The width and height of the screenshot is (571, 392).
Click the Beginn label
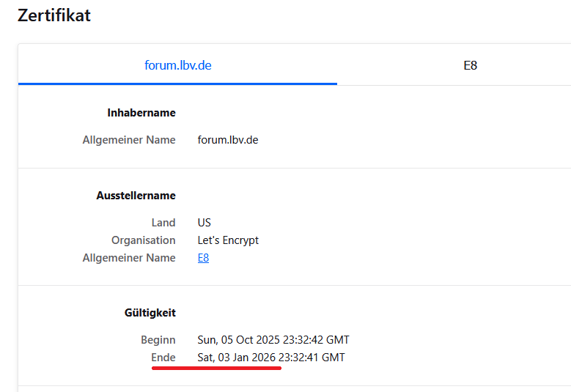click(158, 340)
